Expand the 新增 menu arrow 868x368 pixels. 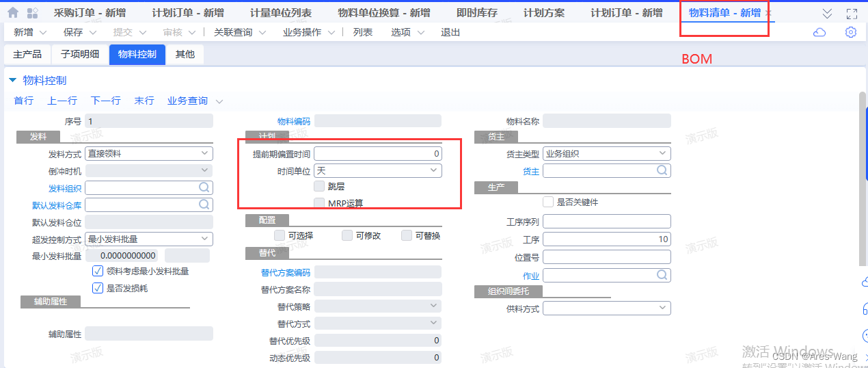pos(44,32)
